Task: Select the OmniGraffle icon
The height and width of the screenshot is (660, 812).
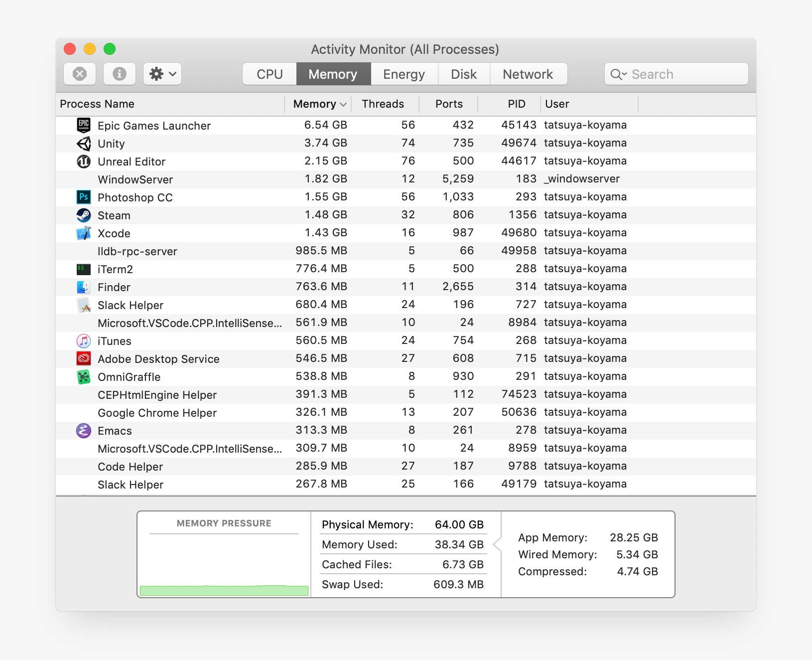Action: tap(84, 377)
